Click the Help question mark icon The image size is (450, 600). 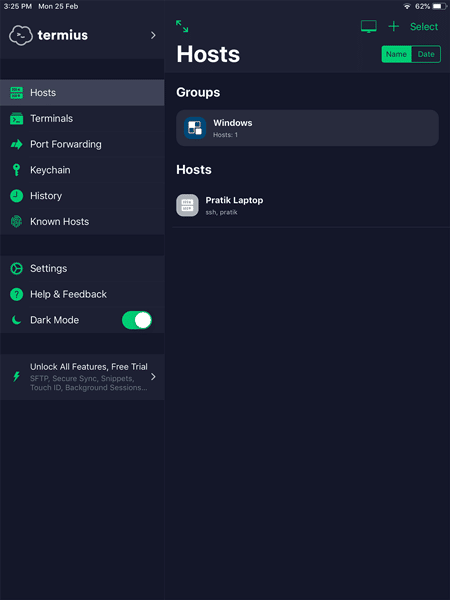16,294
